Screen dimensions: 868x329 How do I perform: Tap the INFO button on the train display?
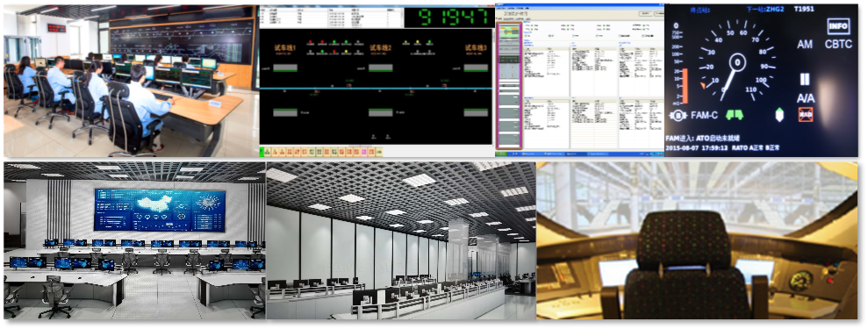click(838, 26)
